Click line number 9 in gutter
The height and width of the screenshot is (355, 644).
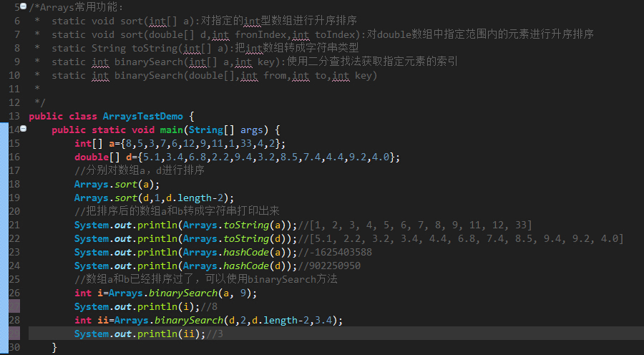[x=17, y=62]
